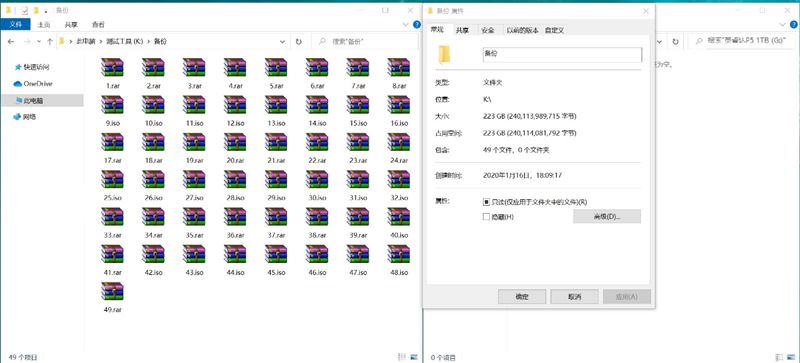The image size is (800, 363).
Task: Open the 主页 ribbon tab
Action: point(44,25)
